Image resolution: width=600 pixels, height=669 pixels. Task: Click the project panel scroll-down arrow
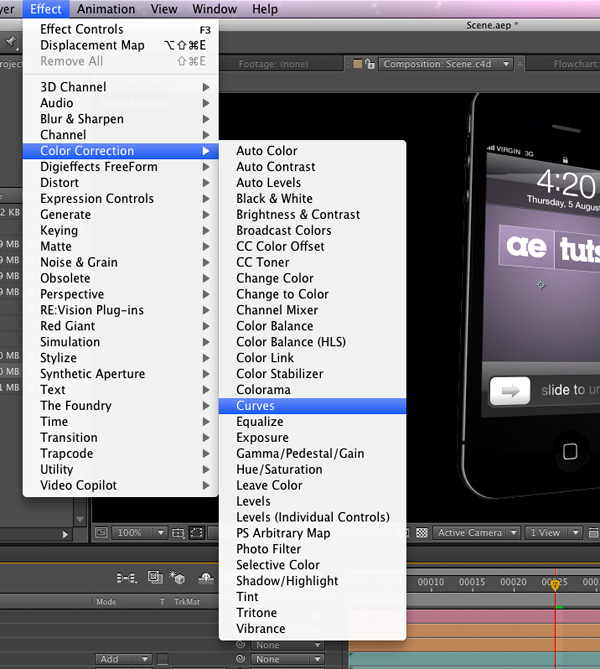click(80, 519)
